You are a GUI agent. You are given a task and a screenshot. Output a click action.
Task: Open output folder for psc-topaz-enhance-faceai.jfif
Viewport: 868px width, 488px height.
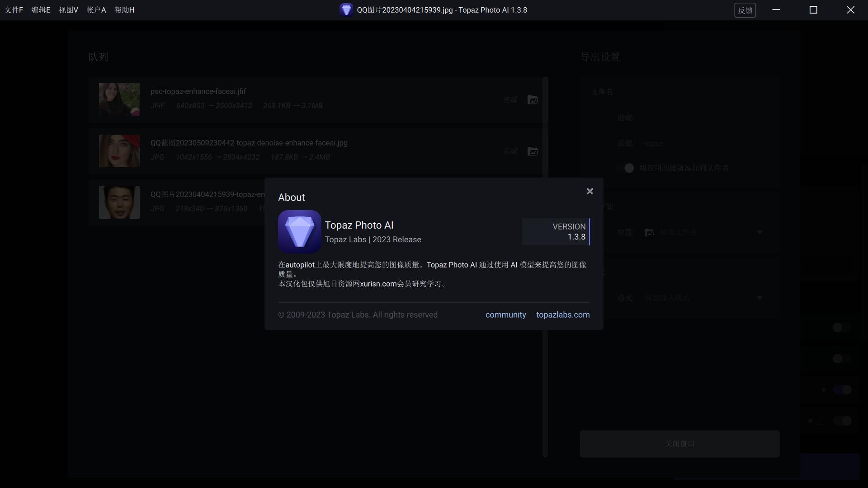[533, 100]
